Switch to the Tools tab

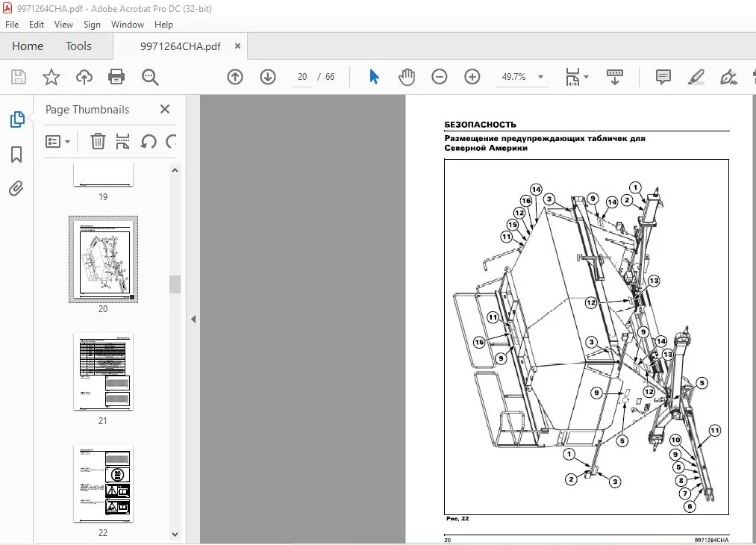click(78, 46)
